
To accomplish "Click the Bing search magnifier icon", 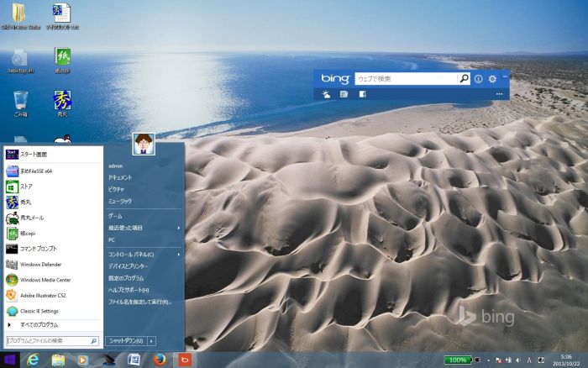I will click(x=464, y=79).
